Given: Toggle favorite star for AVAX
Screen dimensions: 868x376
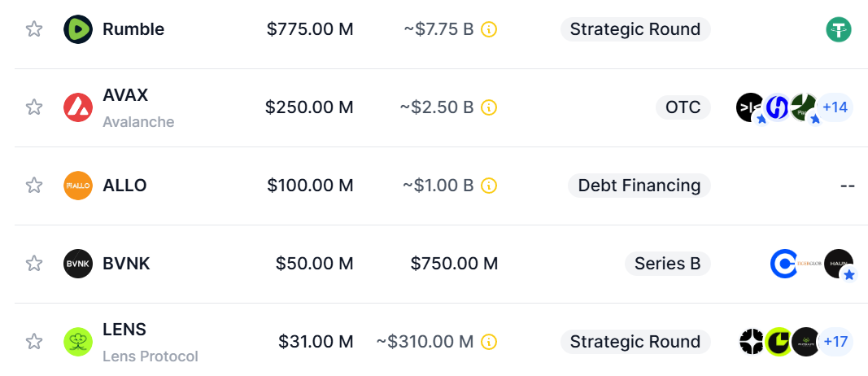Looking at the screenshot, I should (33, 107).
